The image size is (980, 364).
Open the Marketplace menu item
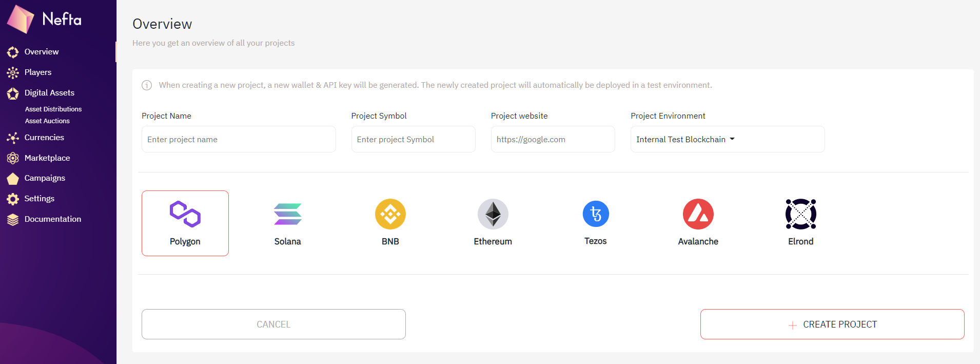tap(47, 158)
